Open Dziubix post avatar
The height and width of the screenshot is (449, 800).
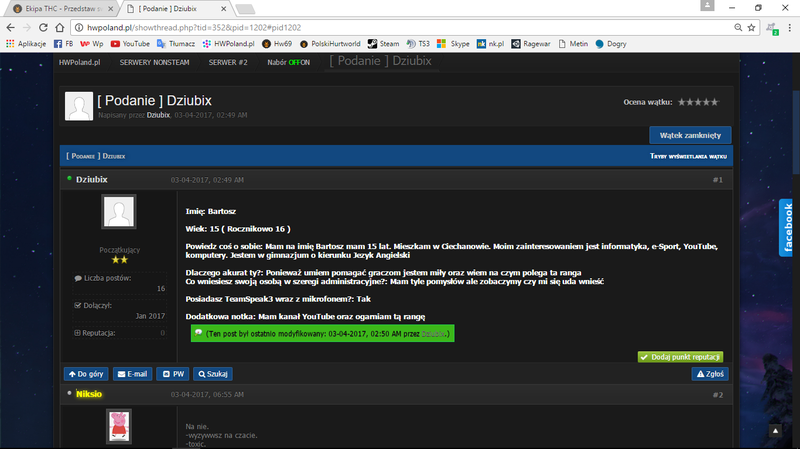pos(119,211)
